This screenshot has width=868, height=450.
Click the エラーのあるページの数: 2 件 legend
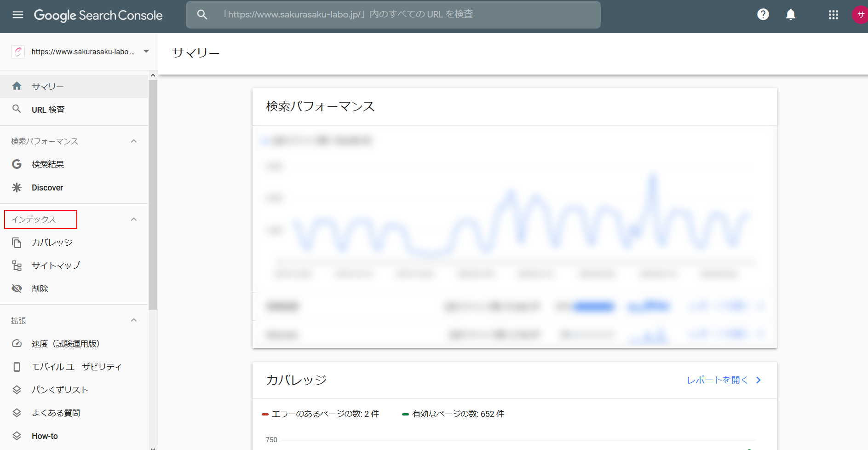coord(320,414)
